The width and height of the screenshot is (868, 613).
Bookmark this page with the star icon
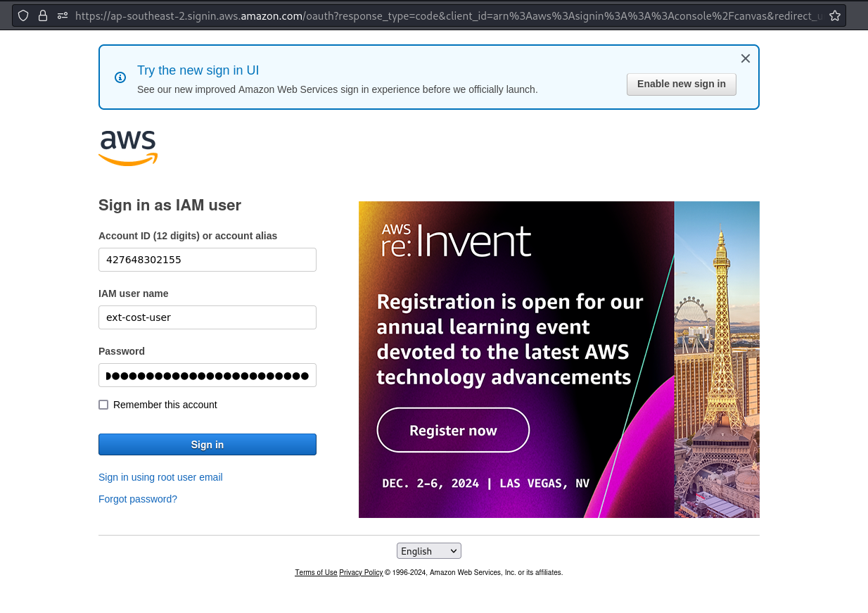835,15
